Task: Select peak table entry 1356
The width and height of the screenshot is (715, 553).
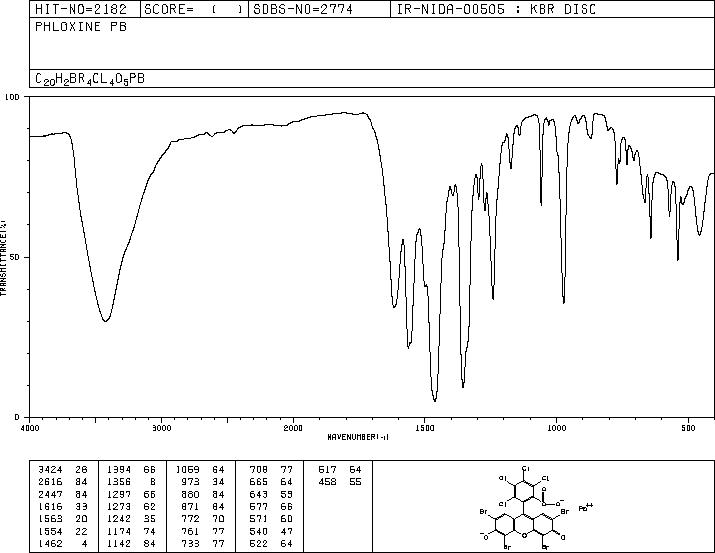Action: pos(131,482)
